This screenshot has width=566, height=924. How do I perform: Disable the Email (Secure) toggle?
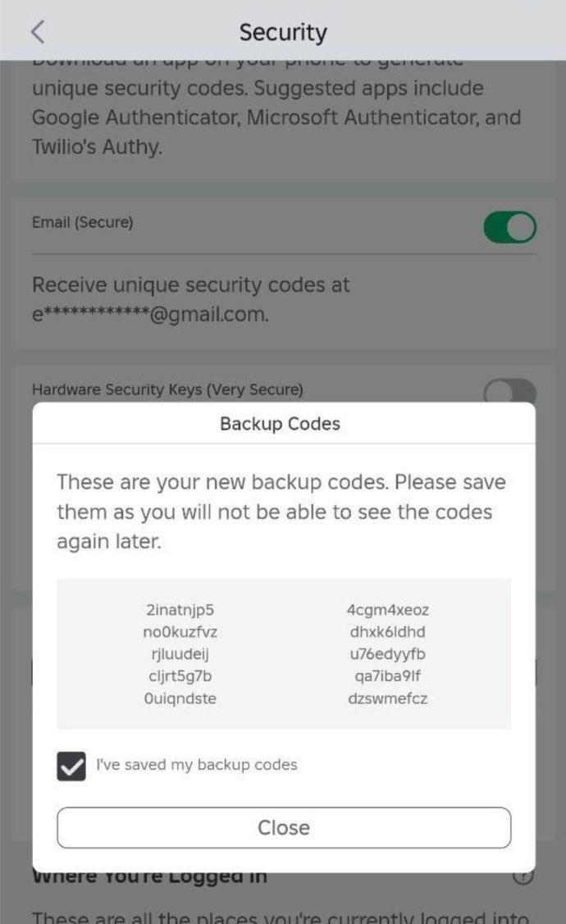click(509, 228)
